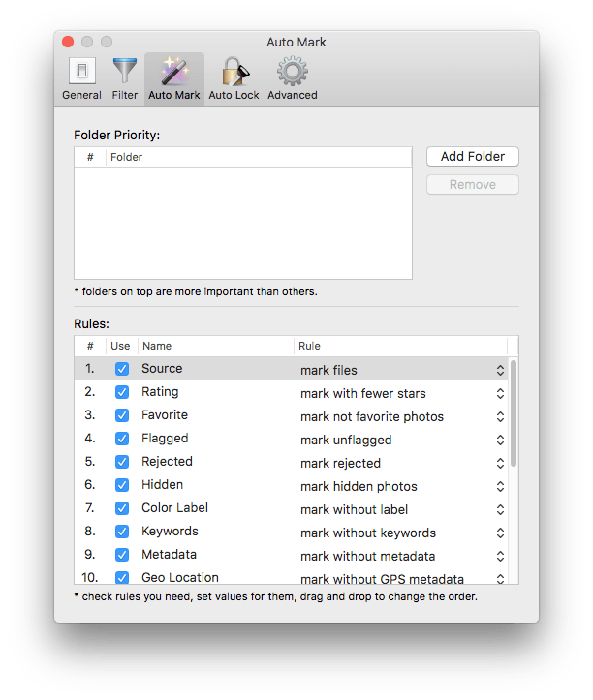Uncheck the Flagged rule checkbox
The width and height of the screenshot is (593, 700).
(122, 439)
